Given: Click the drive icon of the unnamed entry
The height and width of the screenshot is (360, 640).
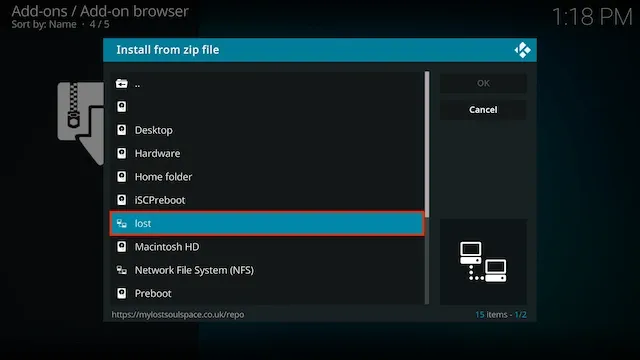Looking at the screenshot, I should [x=122, y=107].
